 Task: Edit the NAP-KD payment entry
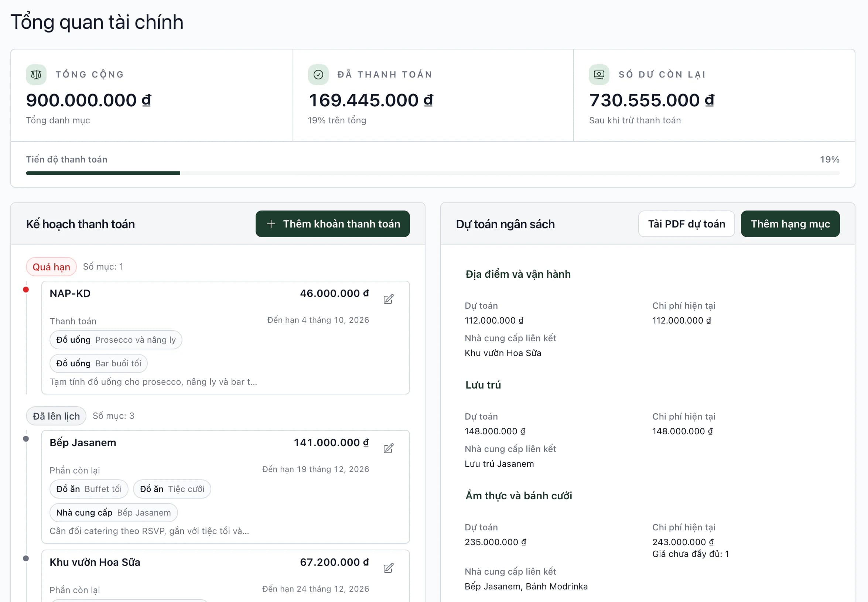pos(388,300)
